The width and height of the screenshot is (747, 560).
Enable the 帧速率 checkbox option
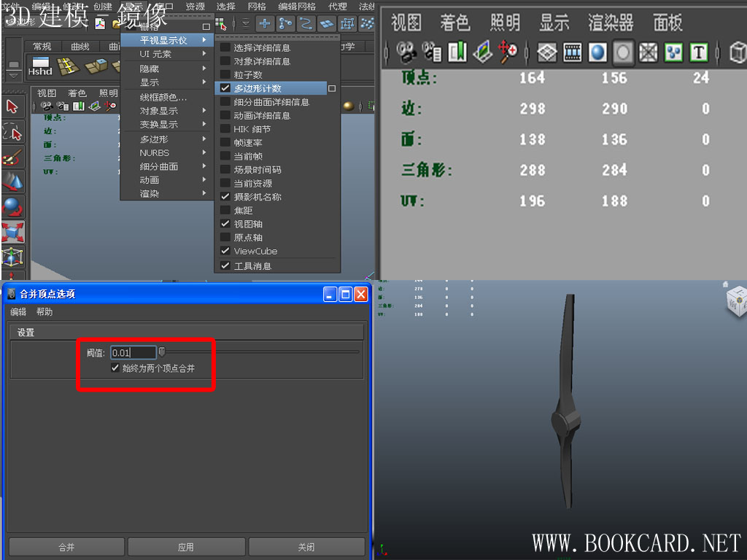(225, 143)
